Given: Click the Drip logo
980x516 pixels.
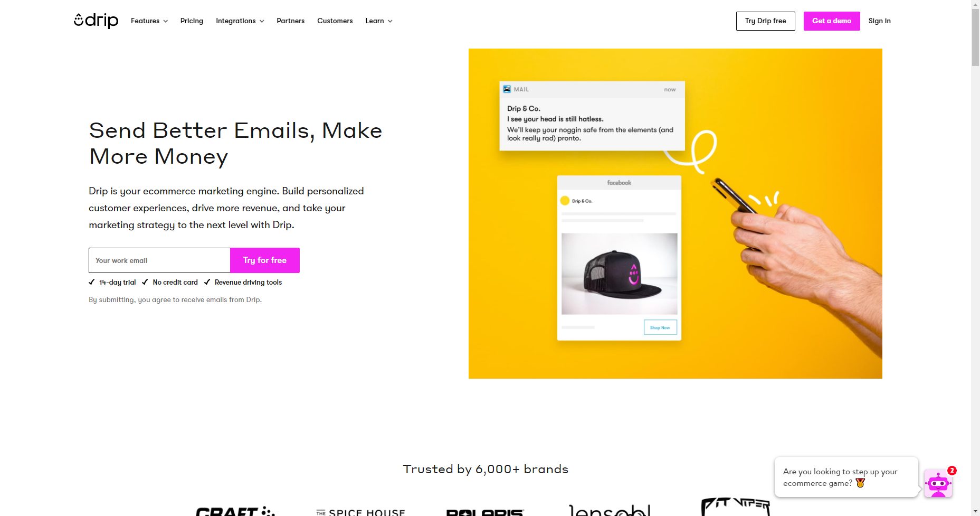Looking at the screenshot, I should coord(96,21).
